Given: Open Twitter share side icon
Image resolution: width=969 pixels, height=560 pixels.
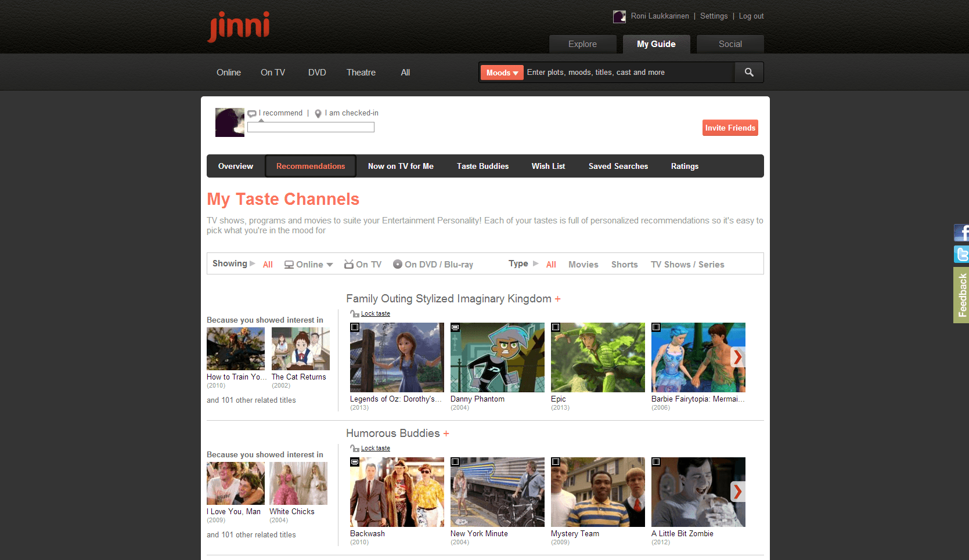Looking at the screenshot, I should pos(961,254).
